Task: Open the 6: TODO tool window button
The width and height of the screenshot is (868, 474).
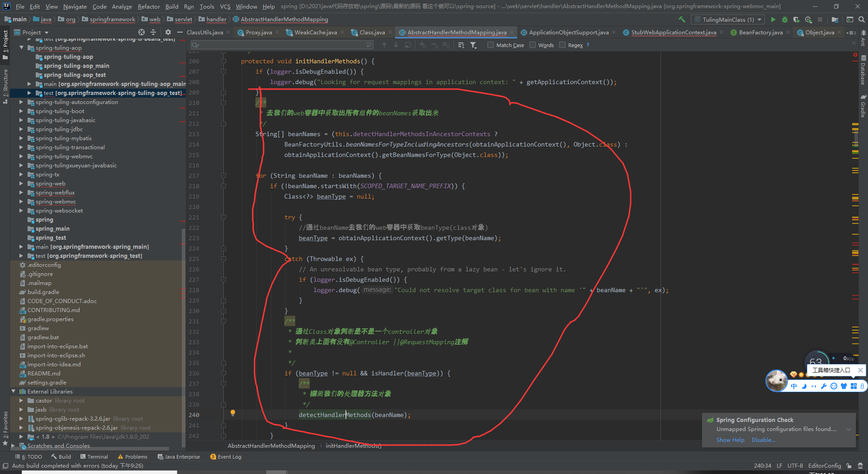Action: click(x=28, y=457)
